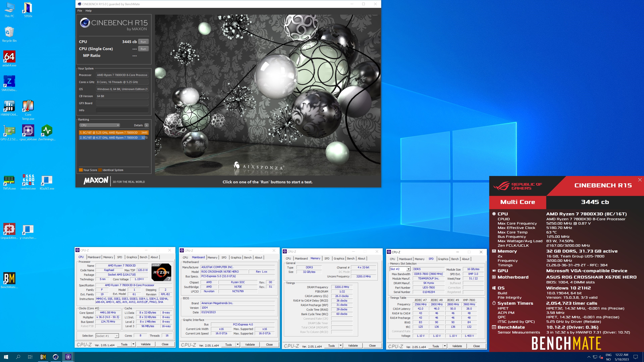Open the 5950x folder shortcut

tap(28, 10)
